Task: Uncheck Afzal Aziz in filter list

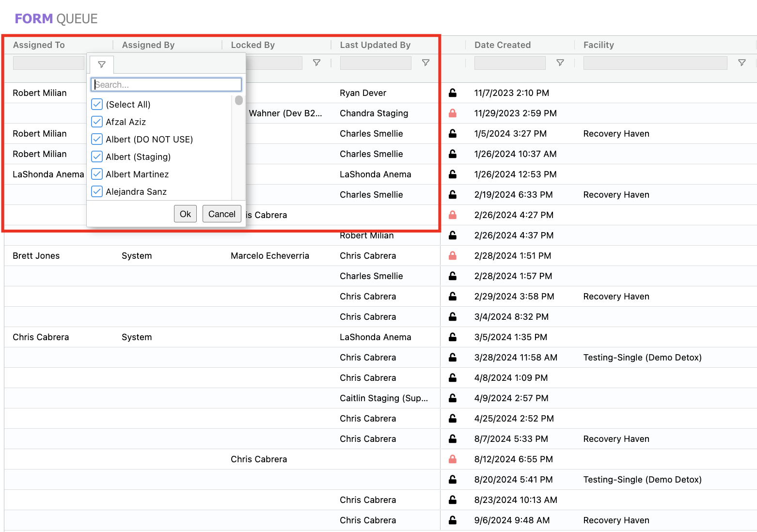Action: (97, 122)
